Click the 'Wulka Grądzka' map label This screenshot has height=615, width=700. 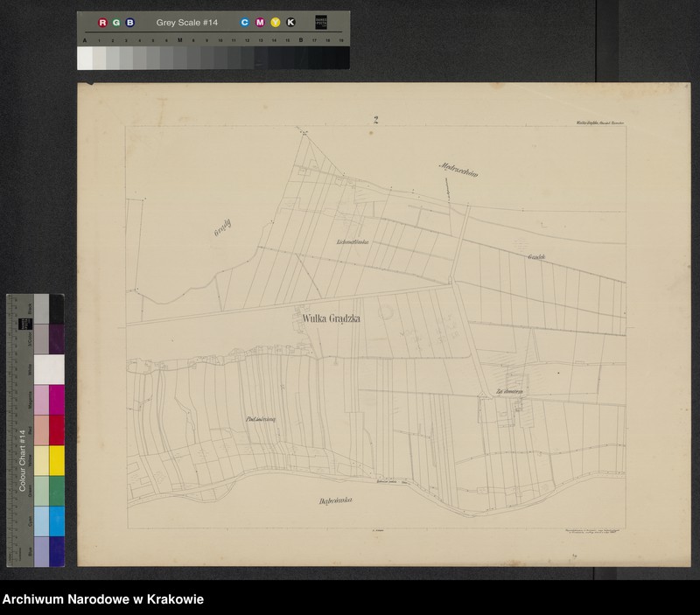point(331,319)
